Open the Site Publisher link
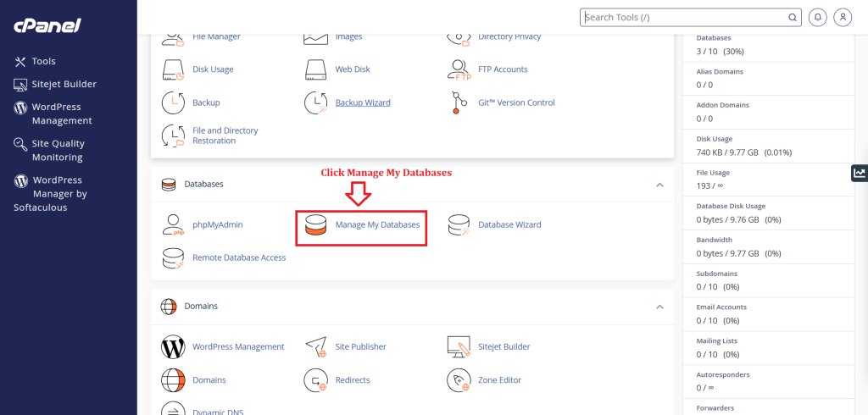This screenshot has width=868, height=415. [x=361, y=346]
